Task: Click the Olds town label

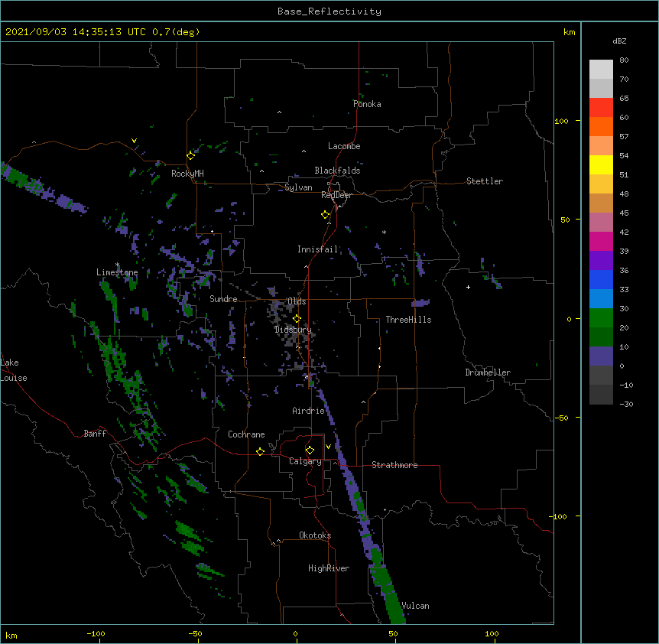Action: [x=297, y=301]
